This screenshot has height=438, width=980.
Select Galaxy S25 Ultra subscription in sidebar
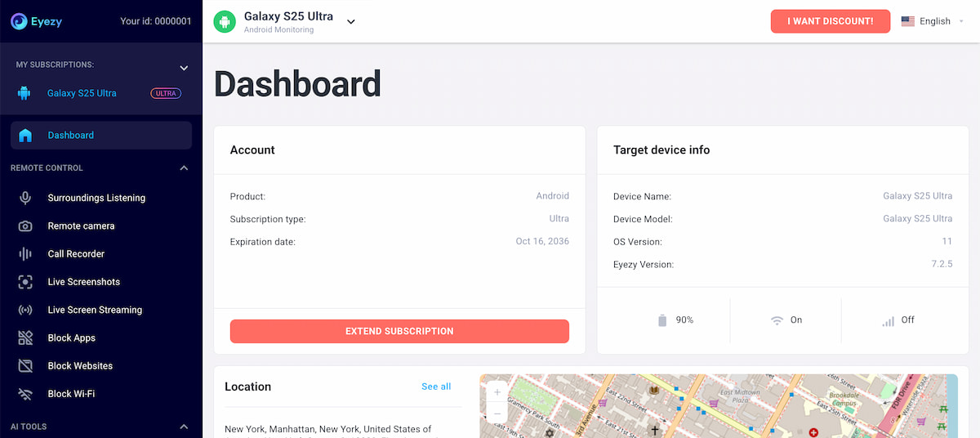click(82, 93)
